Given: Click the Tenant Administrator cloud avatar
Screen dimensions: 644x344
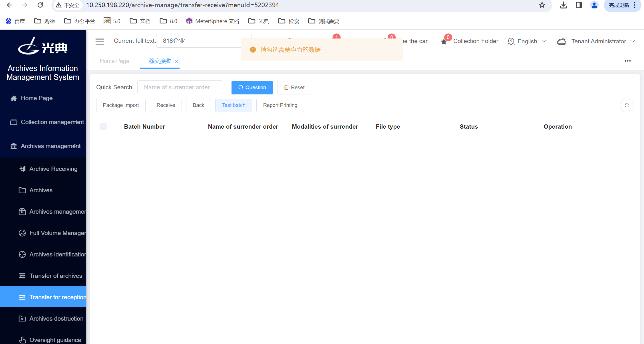Looking at the screenshot, I should (562, 42).
